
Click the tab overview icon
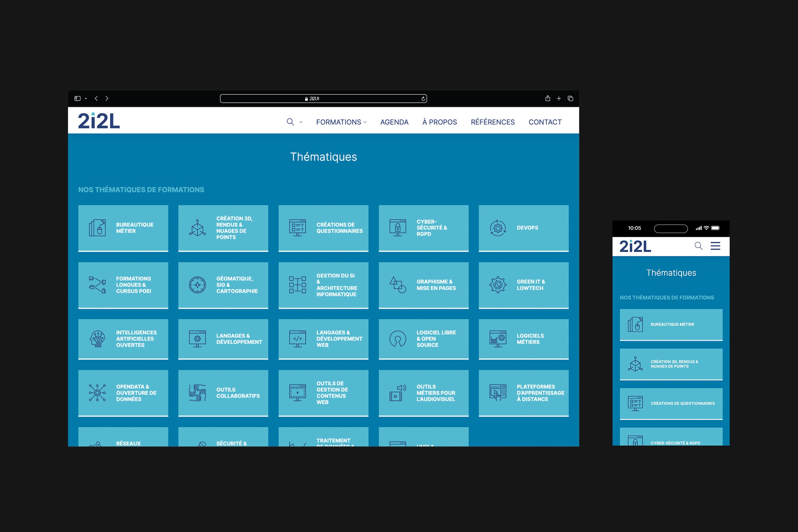point(570,98)
